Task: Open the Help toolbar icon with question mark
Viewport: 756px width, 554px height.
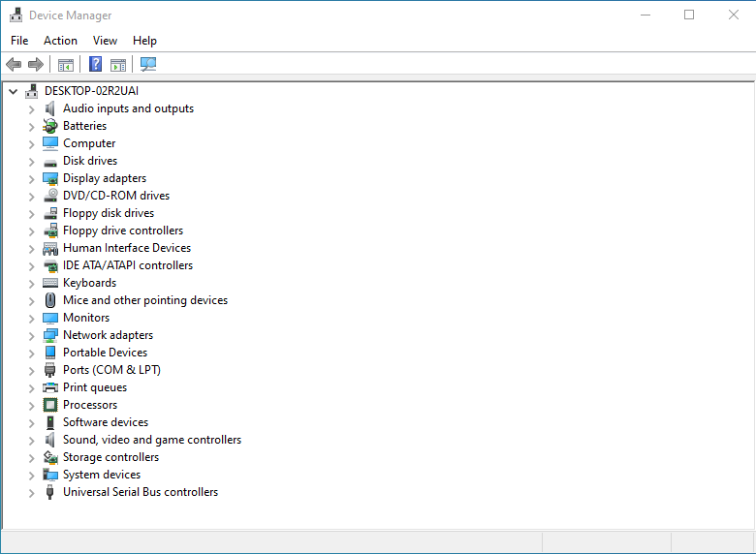Action: coord(95,64)
